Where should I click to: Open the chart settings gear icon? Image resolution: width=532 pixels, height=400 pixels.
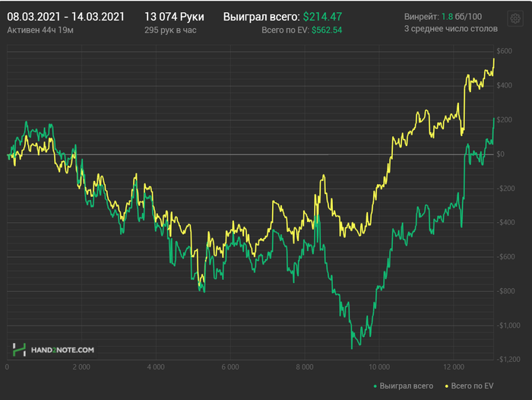point(515,19)
